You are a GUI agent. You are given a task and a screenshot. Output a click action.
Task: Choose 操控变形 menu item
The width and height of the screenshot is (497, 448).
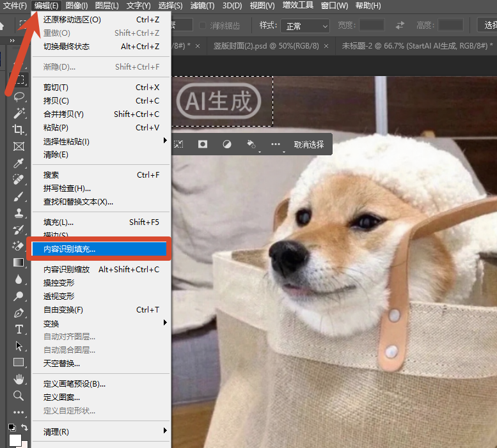click(x=101, y=282)
